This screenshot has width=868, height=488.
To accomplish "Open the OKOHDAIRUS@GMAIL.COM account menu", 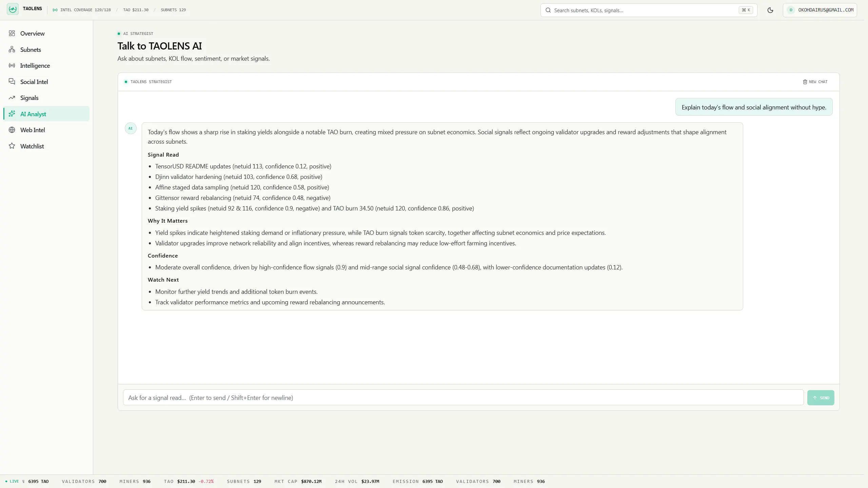I will click(x=820, y=10).
